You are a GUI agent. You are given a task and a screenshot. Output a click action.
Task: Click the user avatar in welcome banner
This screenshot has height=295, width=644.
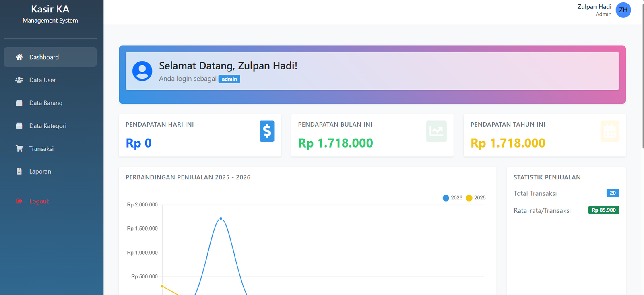(142, 71)
